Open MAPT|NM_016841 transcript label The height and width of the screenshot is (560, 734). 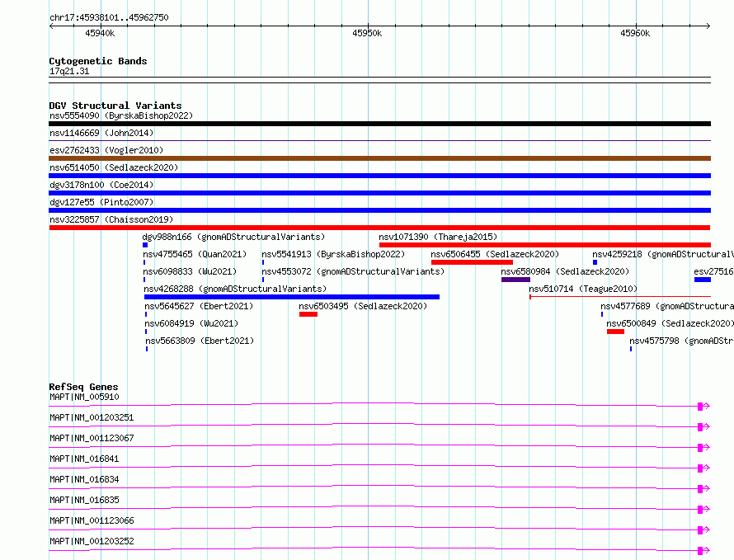84,459
